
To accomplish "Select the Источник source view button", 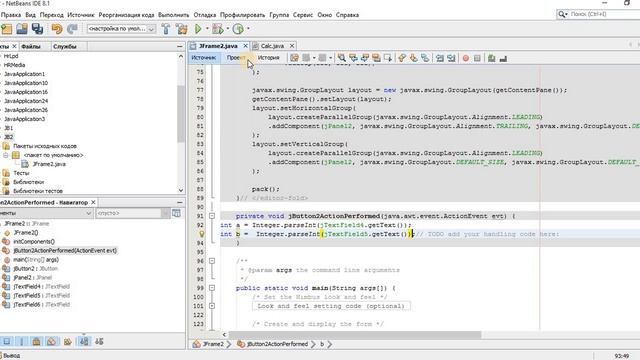I will coord(204,58).
